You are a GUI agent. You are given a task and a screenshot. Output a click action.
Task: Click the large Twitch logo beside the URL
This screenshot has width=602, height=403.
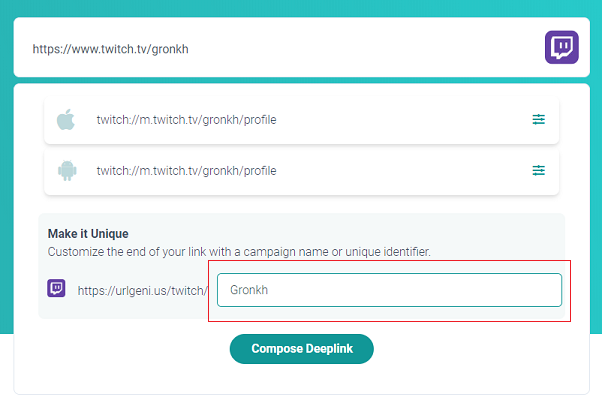pos(561,47)
